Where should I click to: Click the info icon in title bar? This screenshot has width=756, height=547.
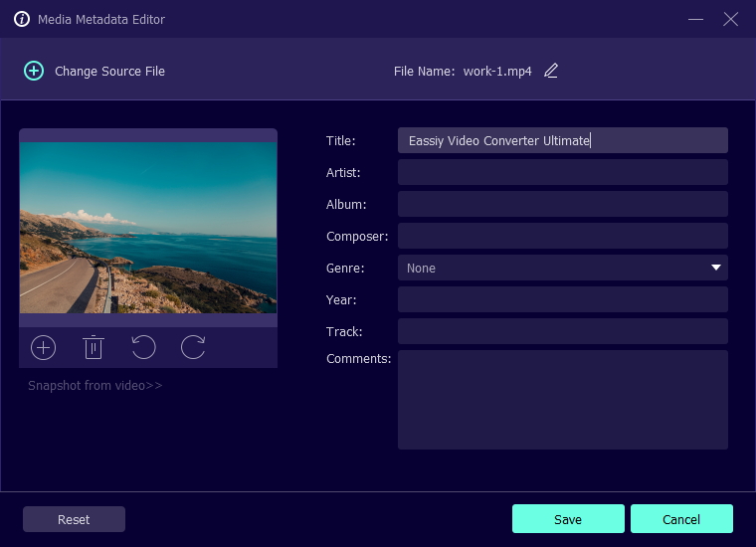point(21,19)
